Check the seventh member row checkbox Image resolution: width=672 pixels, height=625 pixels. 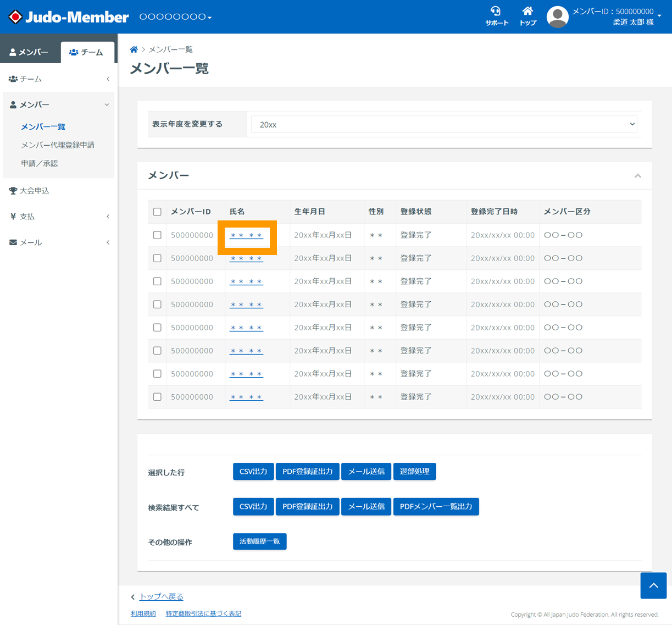[157, 373]
